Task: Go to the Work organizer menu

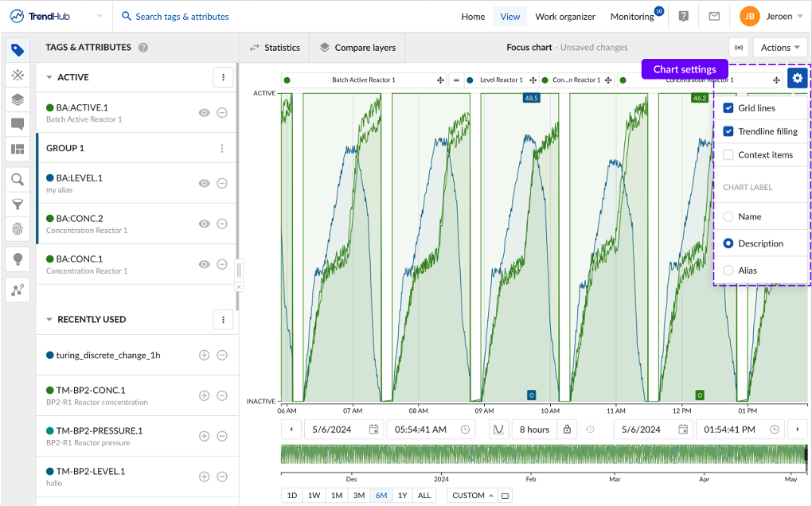Action: click(564, 17)
